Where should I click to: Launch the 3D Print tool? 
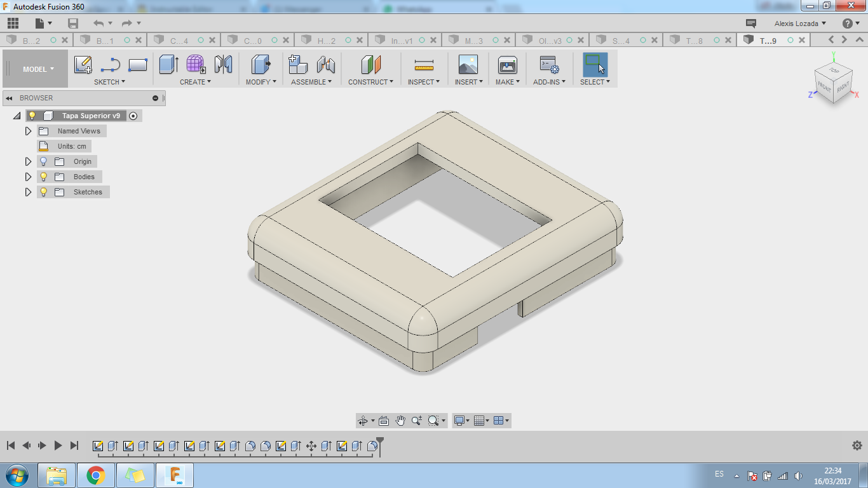coord(508,65)
